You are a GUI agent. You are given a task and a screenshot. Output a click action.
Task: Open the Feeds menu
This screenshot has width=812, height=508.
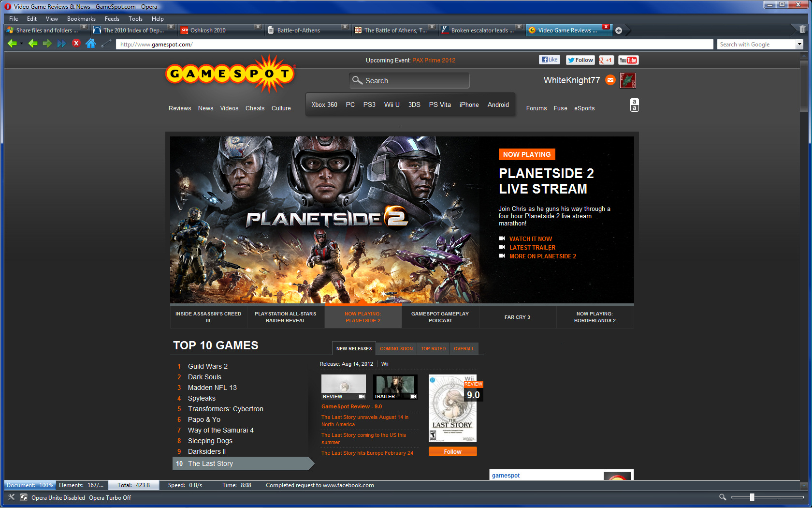(112, 19)
